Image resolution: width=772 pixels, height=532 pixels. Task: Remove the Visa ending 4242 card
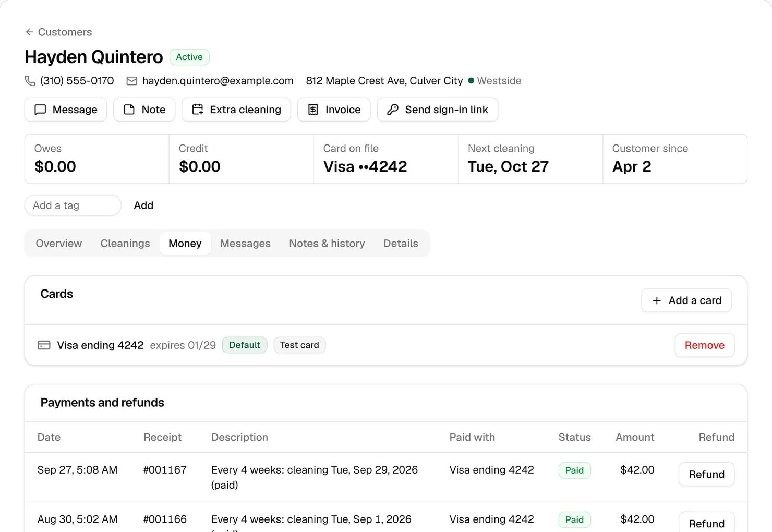point(705,345)
